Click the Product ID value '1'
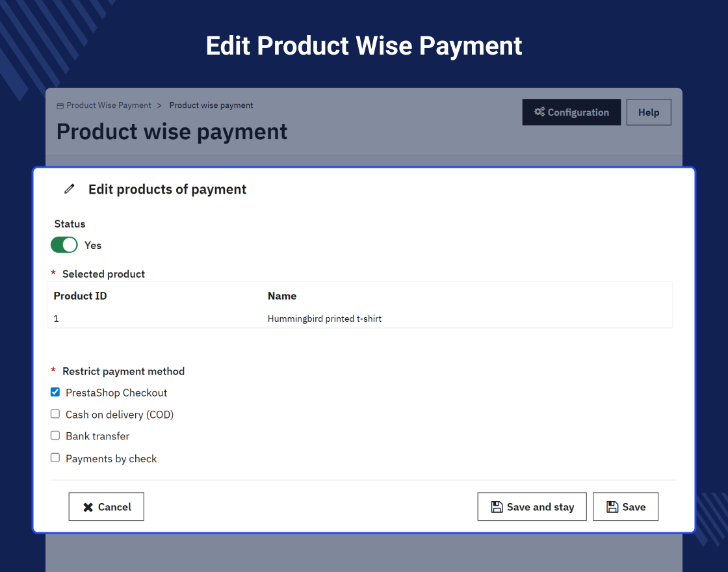Screen dimensions: 728x572 coord(56,318)
